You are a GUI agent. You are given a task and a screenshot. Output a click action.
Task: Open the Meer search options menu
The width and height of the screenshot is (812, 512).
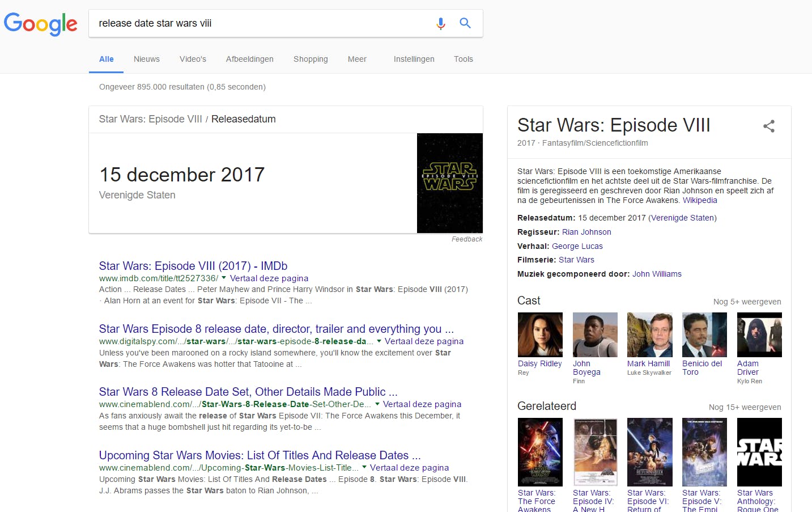357,59
